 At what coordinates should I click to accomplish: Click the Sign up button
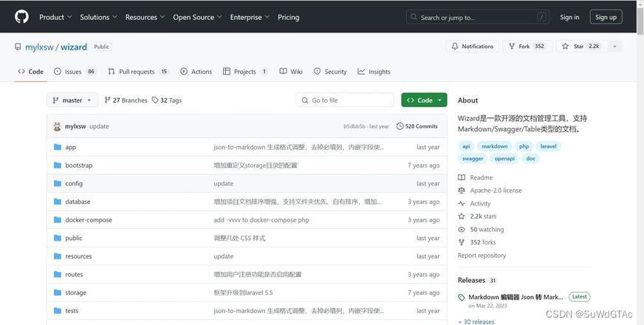606,17
